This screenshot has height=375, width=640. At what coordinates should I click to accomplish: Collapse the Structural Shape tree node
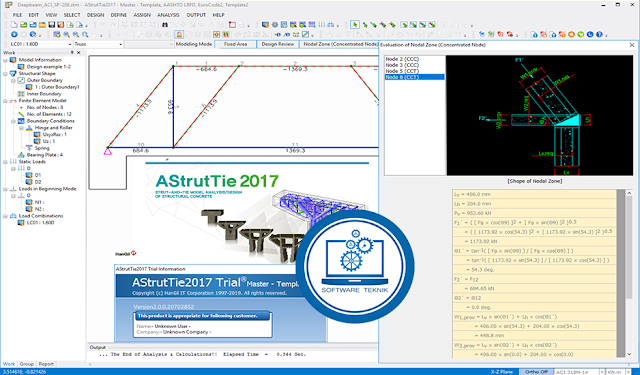click(x=5, y=73)
